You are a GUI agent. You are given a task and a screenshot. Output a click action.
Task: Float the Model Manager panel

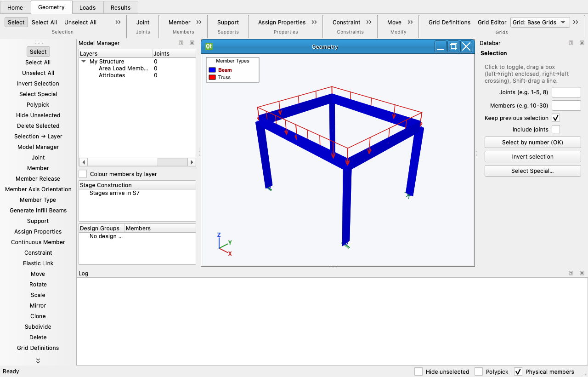coord(181,43)
